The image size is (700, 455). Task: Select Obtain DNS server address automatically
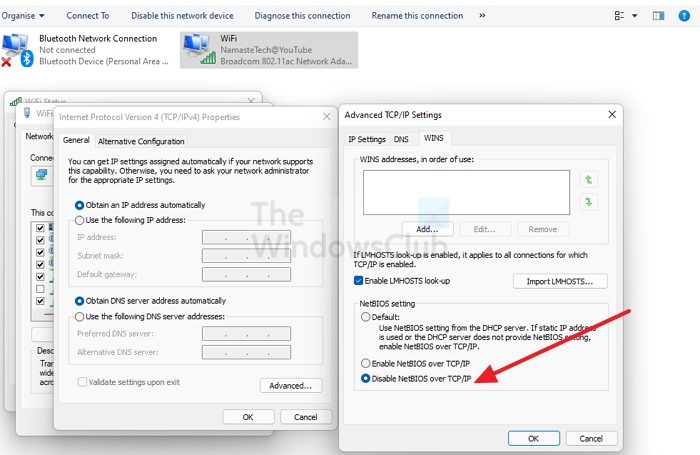point(79,301)
